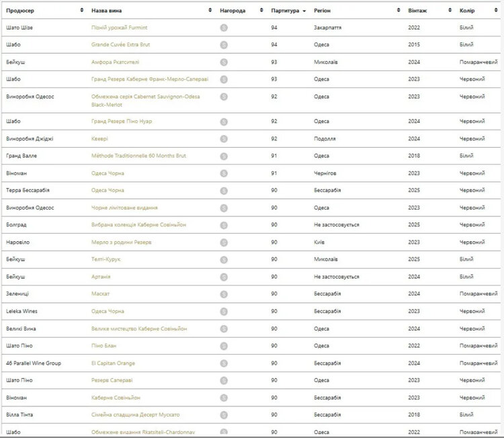Open Квеврі wine link
This screenshot has width=504, height=438.
pyautogui.click(x=99, y=139)
